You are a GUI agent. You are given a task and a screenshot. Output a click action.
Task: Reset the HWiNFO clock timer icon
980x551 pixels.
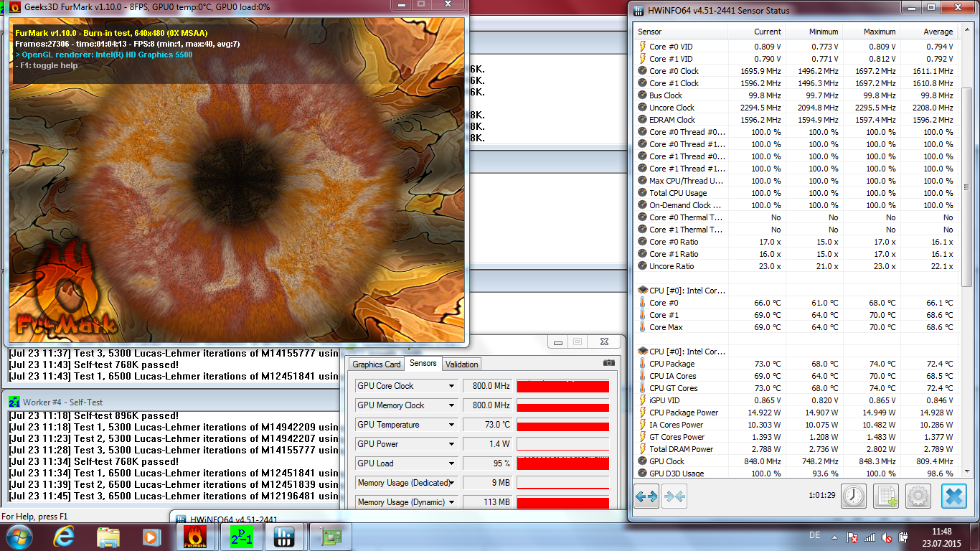(x=854, y=496)
